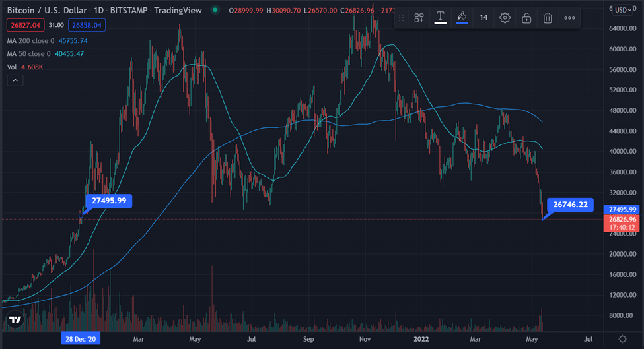Click the 48000.00 price scale value

[x=623, y=110]
